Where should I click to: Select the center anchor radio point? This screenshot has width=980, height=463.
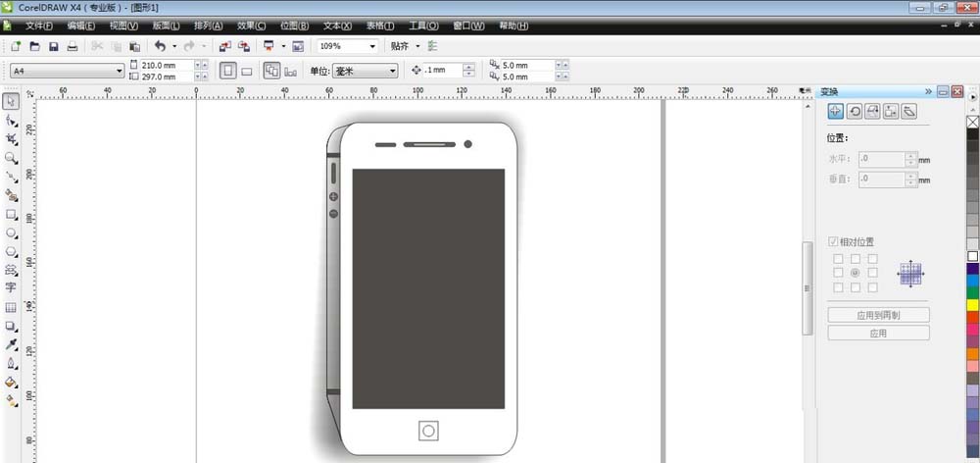(855, 273)
